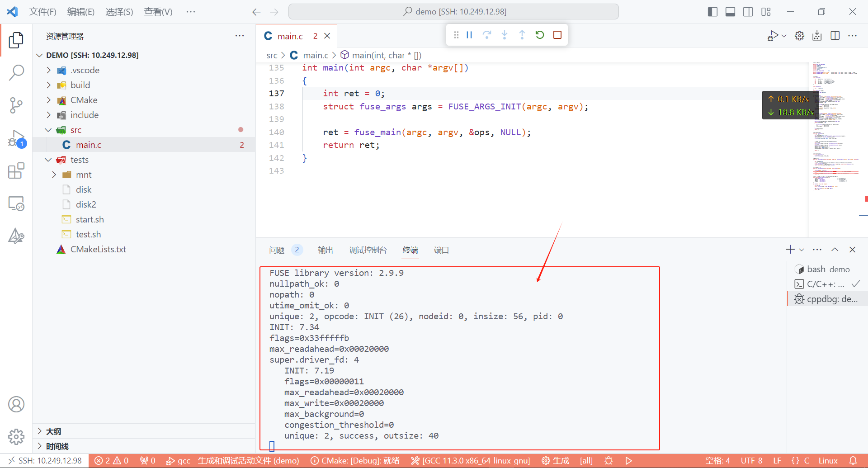Click the CMake build button (生成) in status bar
Viewport: 868px width, 468px height.
tap(556, 461)
